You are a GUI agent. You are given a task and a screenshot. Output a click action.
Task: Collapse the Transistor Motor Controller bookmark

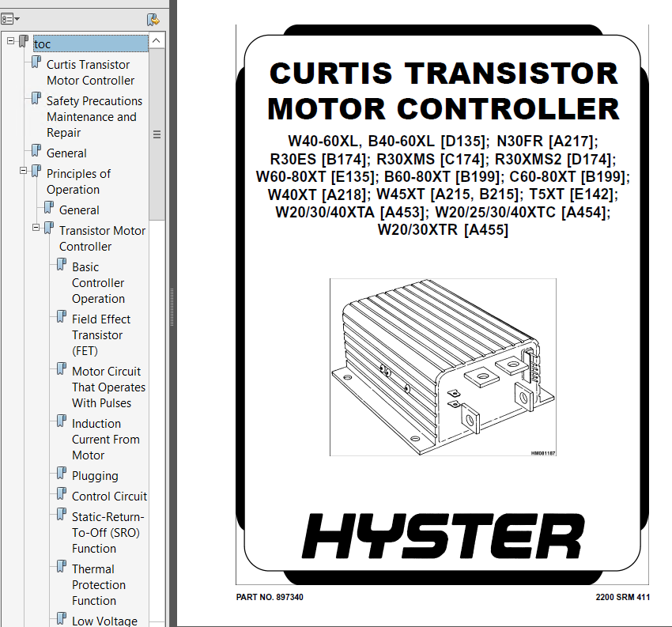pos(36,228)
